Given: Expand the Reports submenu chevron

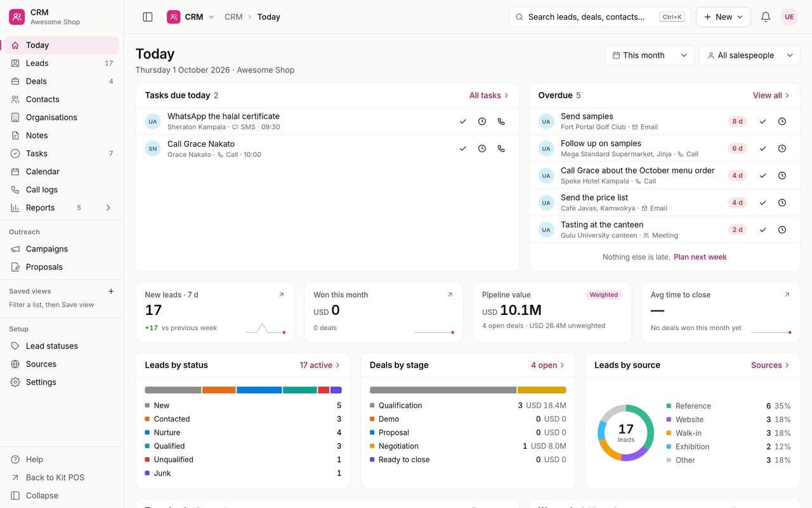Looking at the screenshot, I should click(108, 208).
